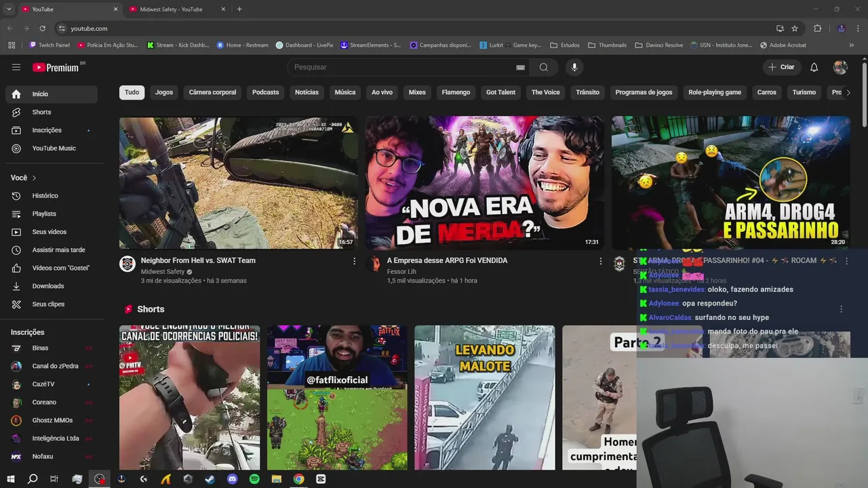Open Binas subscription channel
This screenshot has height=488, width=868.
tap(52, 348)
